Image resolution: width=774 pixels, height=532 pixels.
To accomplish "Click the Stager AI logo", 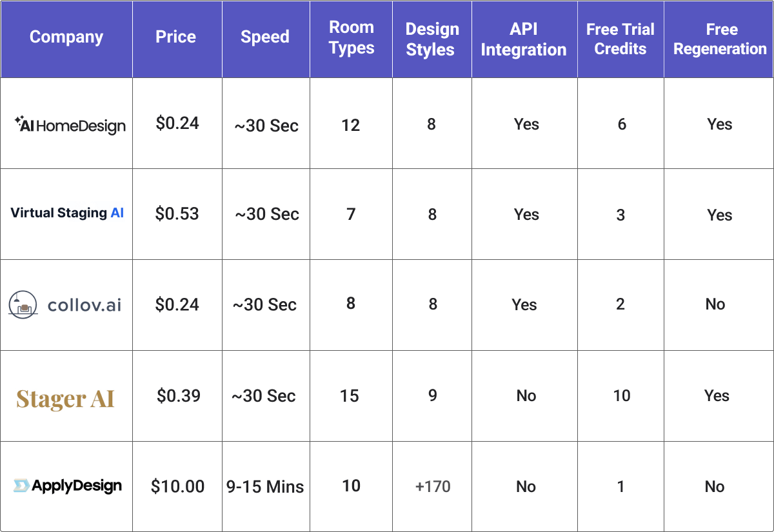I will click(x=65, y=399).
